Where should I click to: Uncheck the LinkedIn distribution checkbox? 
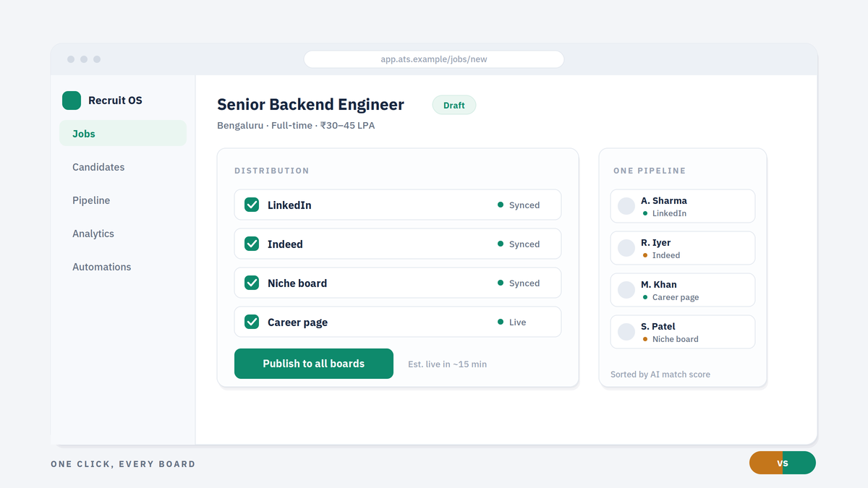click(252, 205)
